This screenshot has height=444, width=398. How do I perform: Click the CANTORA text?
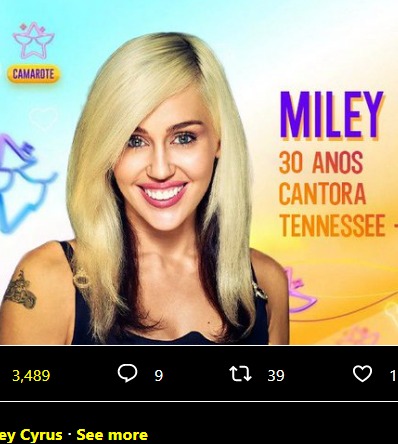(x=322, y=194)
